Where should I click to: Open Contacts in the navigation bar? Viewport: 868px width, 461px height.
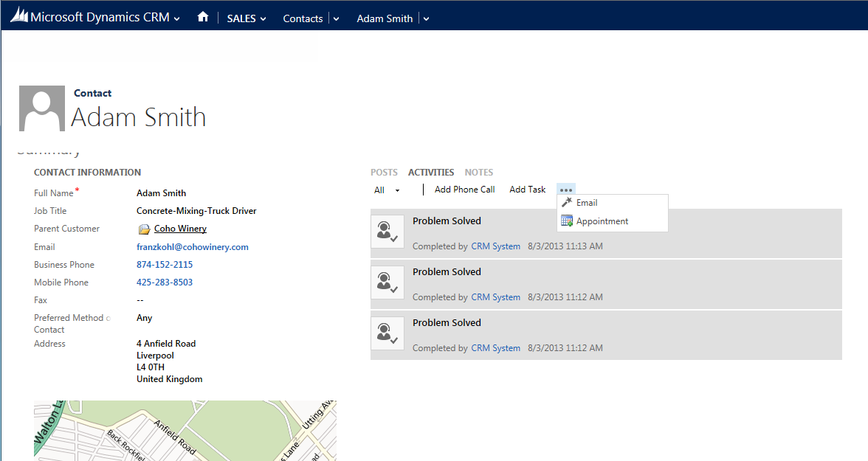[303, 18]
